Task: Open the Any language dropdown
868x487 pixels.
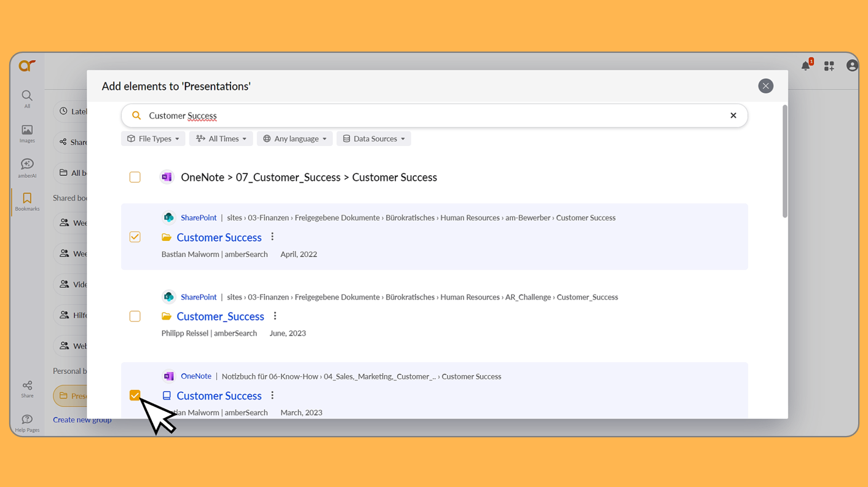Action: coord(294,139)
